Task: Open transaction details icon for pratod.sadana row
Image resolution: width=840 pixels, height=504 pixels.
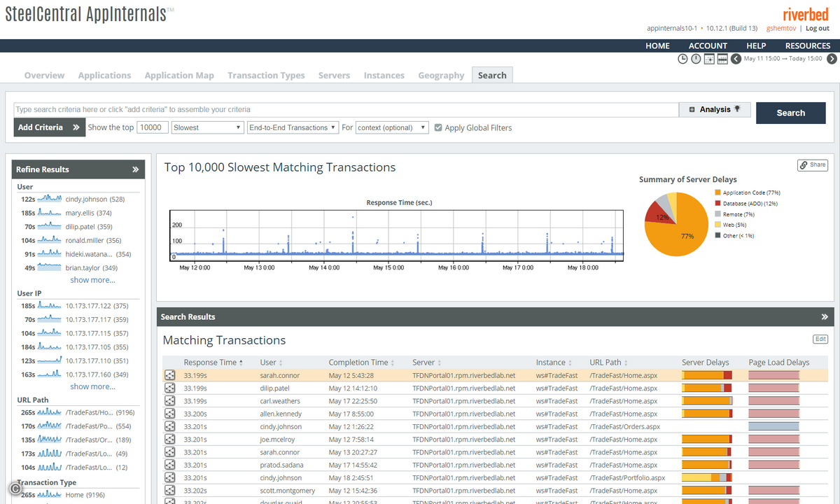Action: coord(169,465)
